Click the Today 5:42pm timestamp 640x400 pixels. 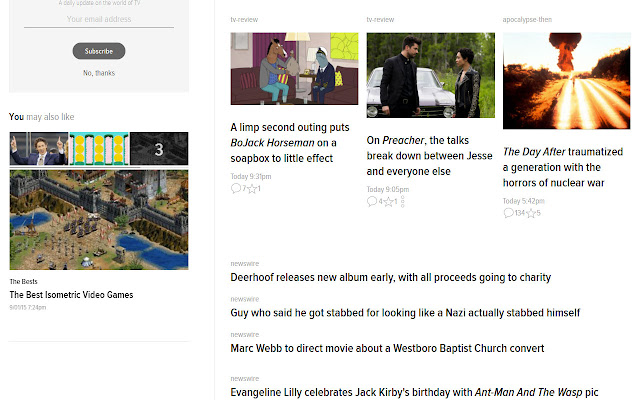[x=524, y=201]
